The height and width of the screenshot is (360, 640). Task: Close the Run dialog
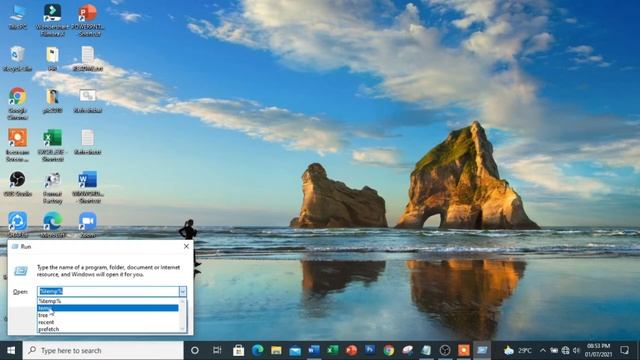tap(186, 247)
